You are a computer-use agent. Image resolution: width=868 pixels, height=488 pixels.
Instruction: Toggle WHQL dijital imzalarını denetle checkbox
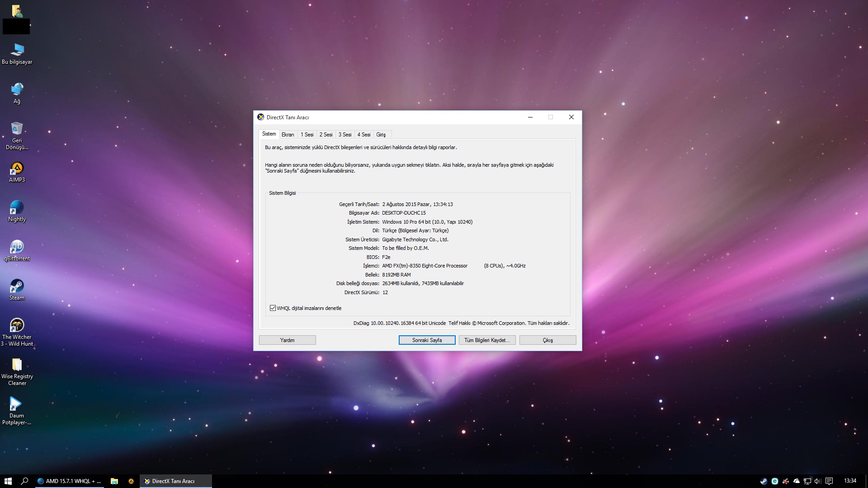click(x=274, y=308)
